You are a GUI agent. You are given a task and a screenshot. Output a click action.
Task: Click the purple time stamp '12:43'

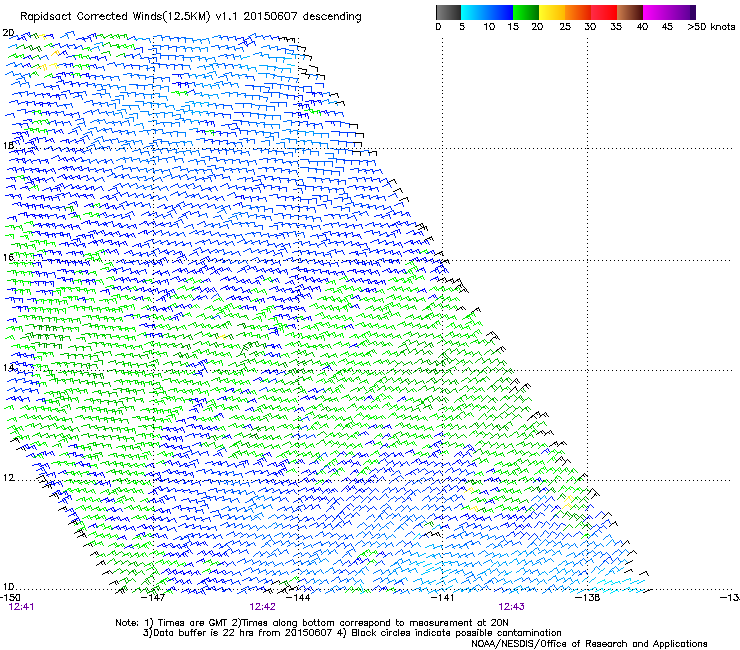512,607
